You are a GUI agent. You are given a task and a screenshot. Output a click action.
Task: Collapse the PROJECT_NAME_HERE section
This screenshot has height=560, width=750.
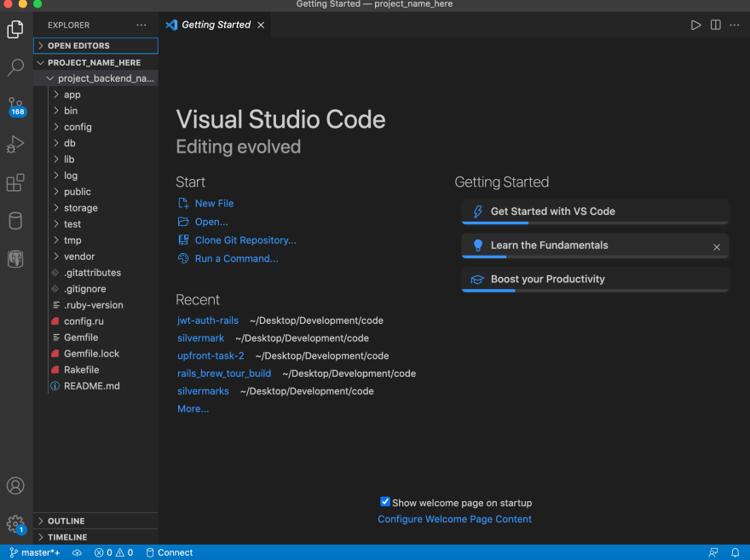(95, 62)
